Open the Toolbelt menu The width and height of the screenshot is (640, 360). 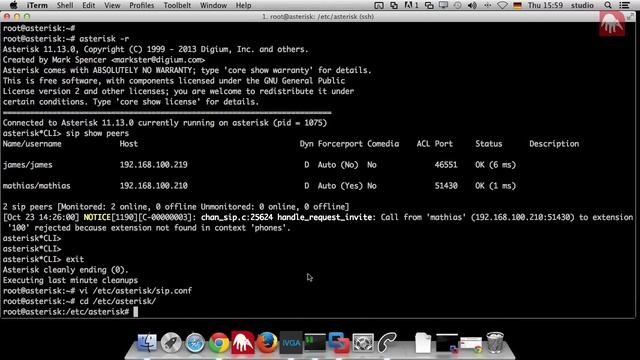[177, 5]
